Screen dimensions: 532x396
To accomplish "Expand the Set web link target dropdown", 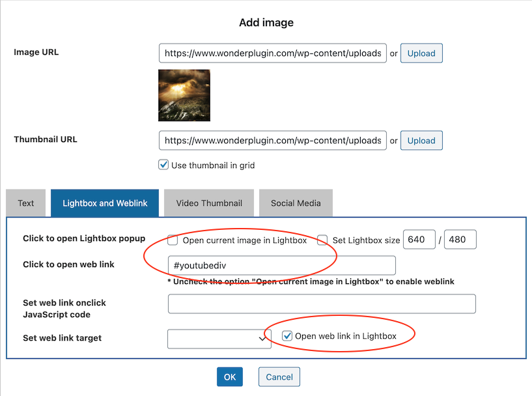I will [x=219, y=338].
